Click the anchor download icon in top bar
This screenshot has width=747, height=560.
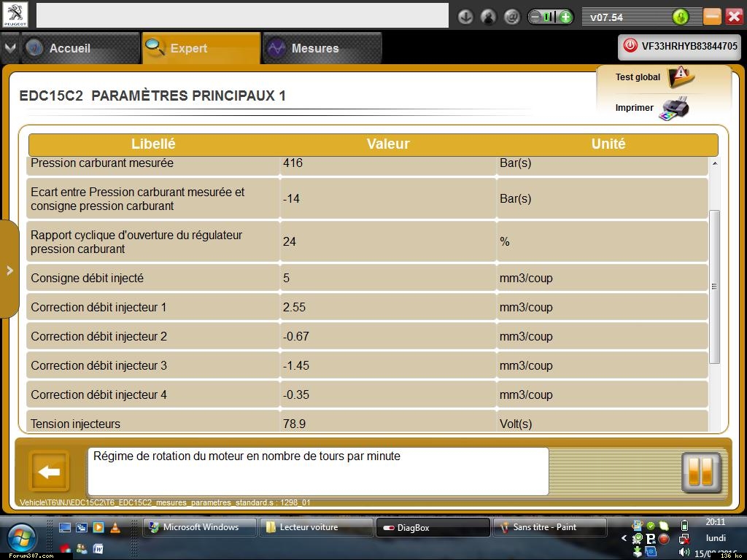[465, 16]
